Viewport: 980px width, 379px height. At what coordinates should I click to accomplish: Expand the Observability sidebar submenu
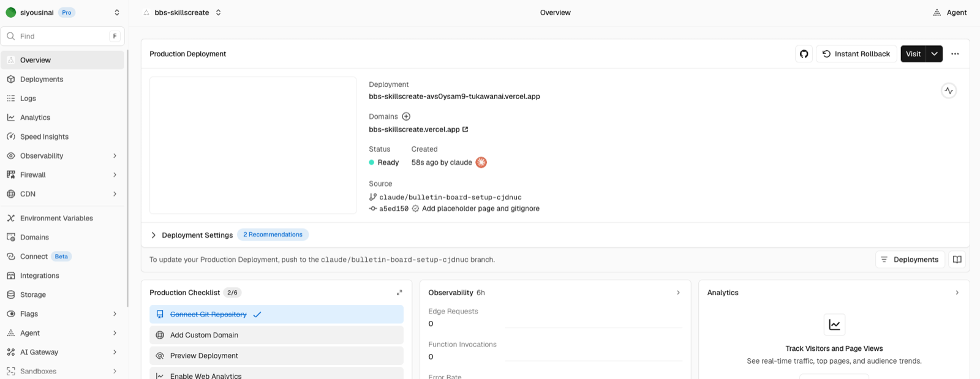[x=115, y=156]
